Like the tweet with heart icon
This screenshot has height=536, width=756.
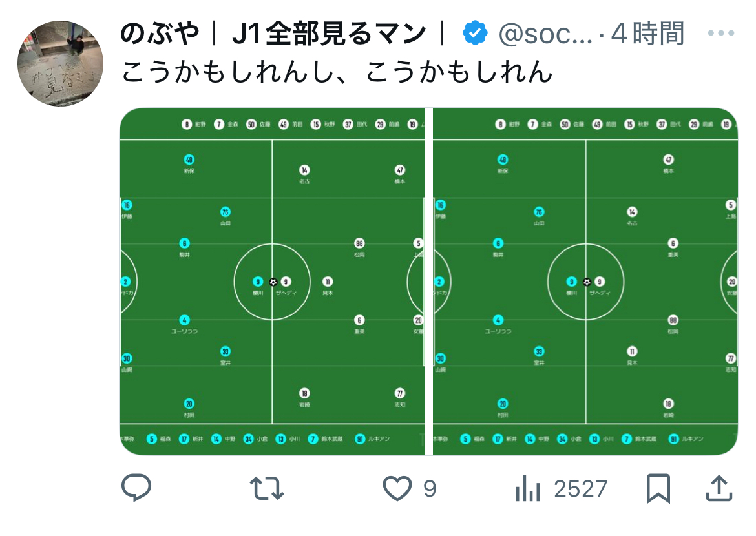pyautogui.click(x=397, y=488)
